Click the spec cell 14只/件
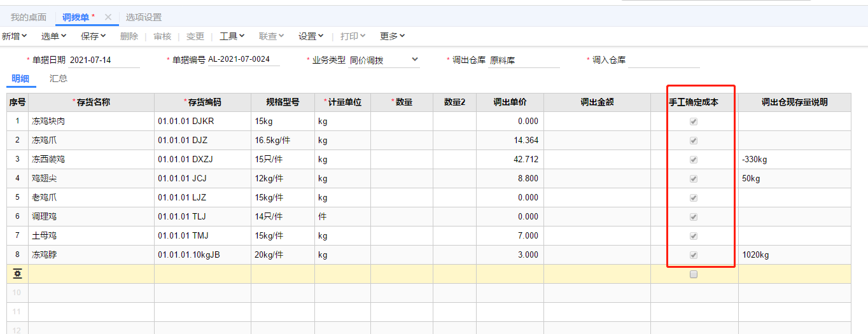 (283, 217)
